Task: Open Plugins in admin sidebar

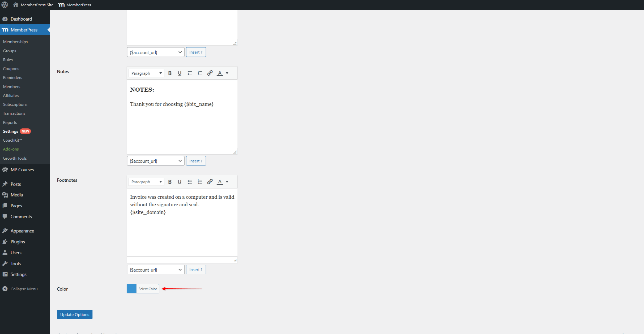Action: (x=17, y=242)
